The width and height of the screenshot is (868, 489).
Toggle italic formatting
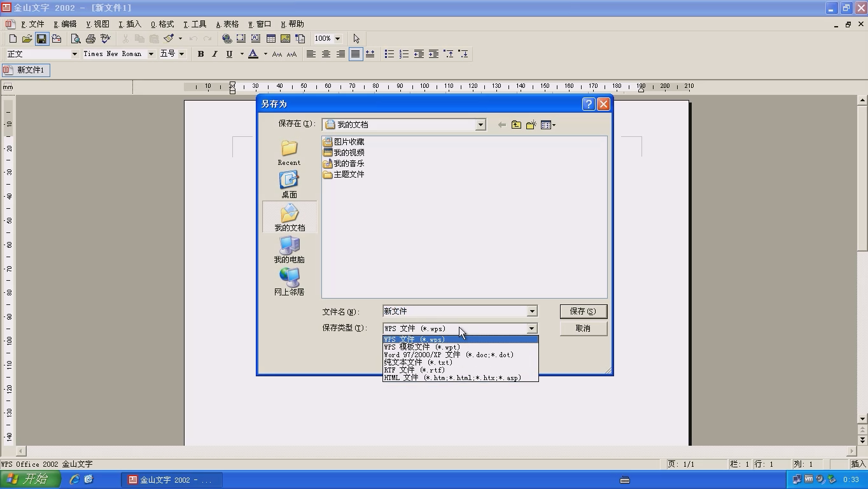(x=214, y=54)
